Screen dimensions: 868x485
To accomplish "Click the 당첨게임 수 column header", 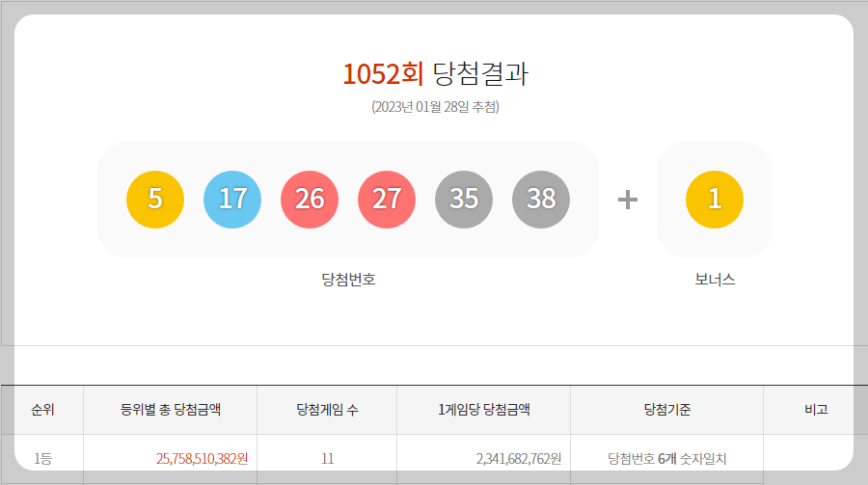I will tap(327, 410).
